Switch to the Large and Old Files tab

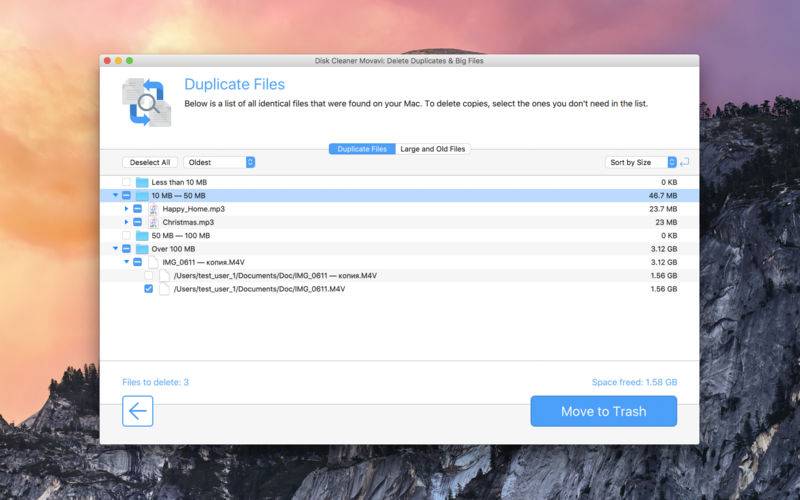[x=433, y=149]
